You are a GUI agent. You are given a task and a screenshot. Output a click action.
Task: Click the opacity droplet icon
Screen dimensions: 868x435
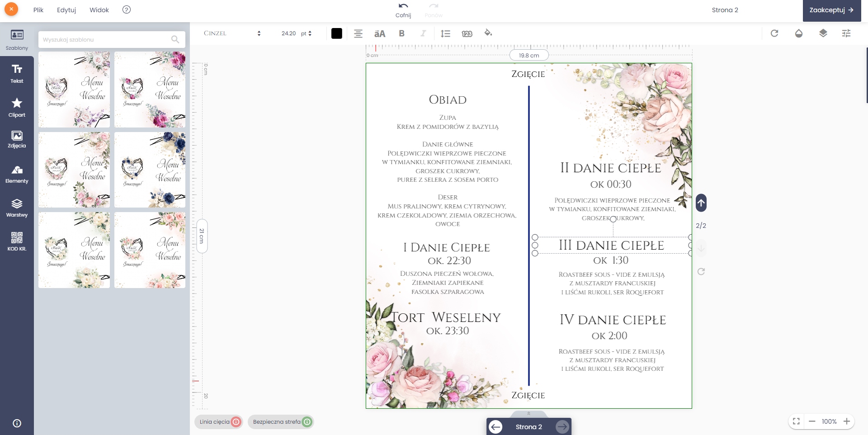[x=799, y=33]
